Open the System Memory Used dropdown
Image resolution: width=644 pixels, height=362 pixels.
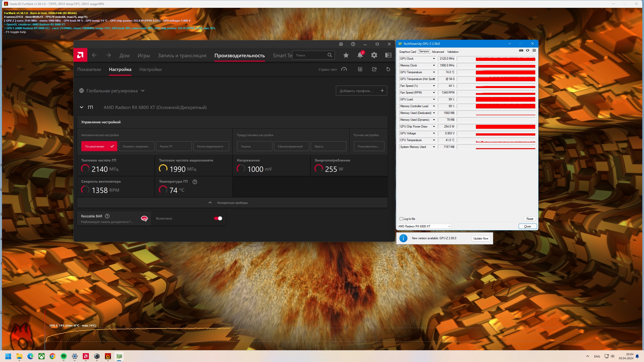click(x=434, y=147)
